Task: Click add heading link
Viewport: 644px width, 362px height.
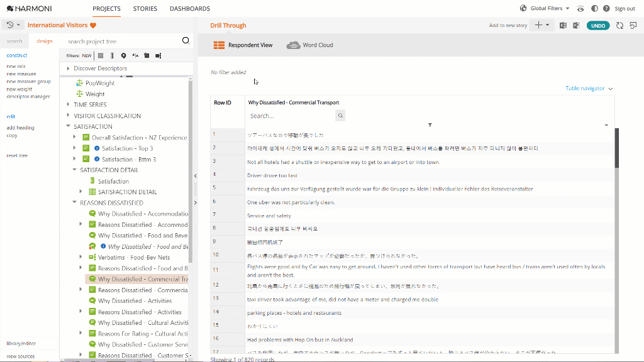Action: (21, 128)
